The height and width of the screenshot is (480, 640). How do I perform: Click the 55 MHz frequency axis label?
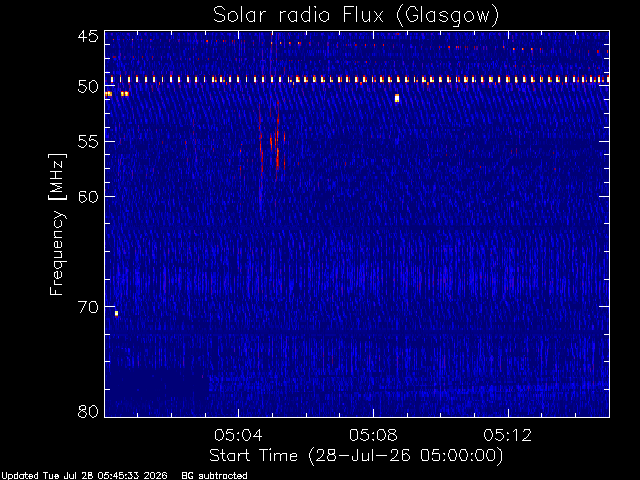click(88, 142)
